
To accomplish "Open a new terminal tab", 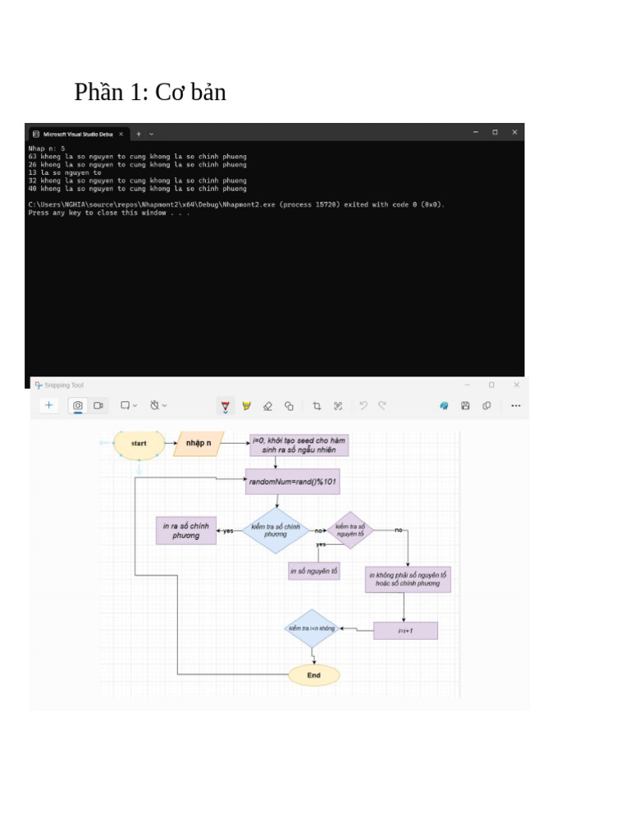I will click(139, 133).
